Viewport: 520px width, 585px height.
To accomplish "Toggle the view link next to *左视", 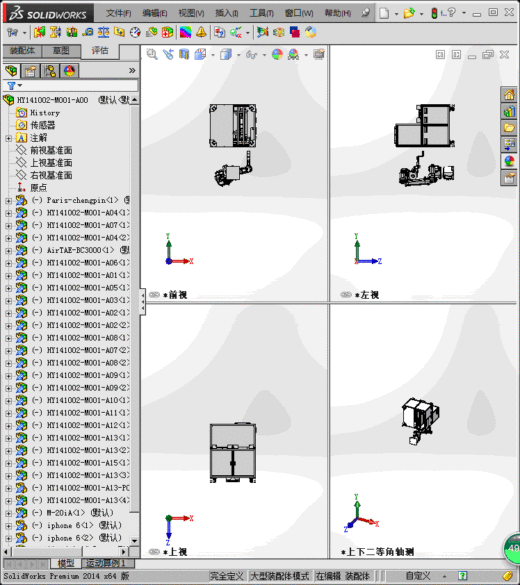I will click(x=346, y=295).
